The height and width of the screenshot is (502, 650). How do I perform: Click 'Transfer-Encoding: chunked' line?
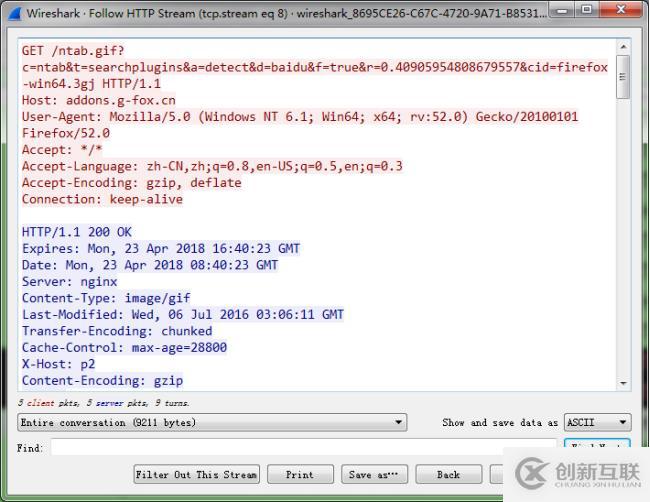tap(117, 331)
